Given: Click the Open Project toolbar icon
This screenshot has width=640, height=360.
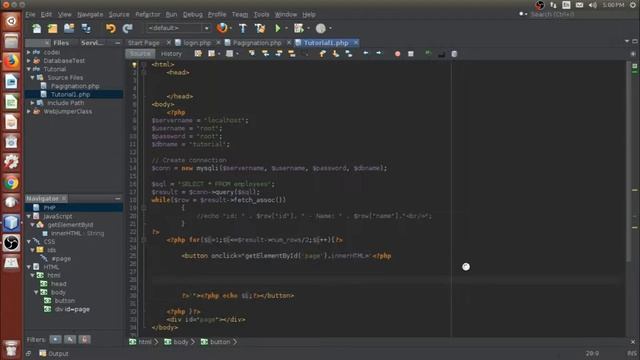Looking at the screenshot, I should [69, 28].
